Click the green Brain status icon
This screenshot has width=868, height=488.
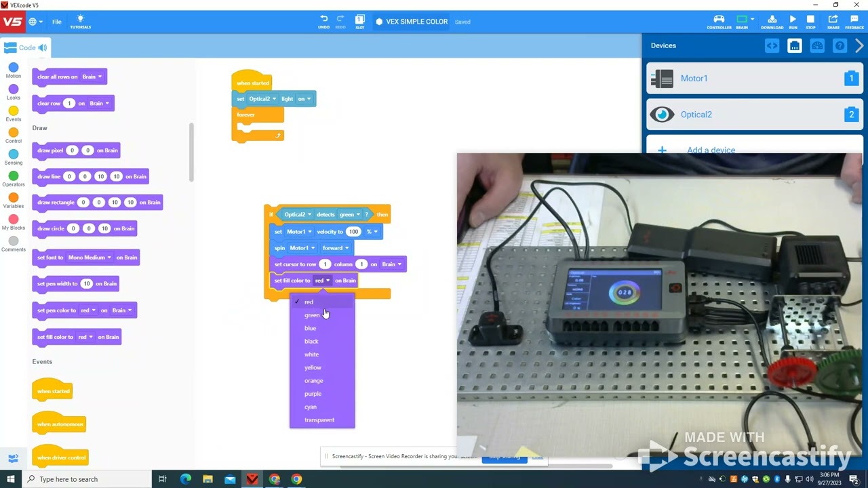742,22
